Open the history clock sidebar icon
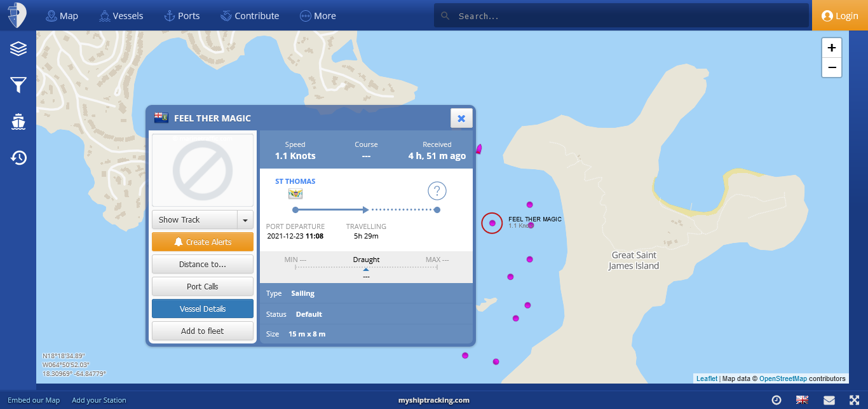Image resolution: width=868 pixels, height=409 pixels. tap(18, 157)
